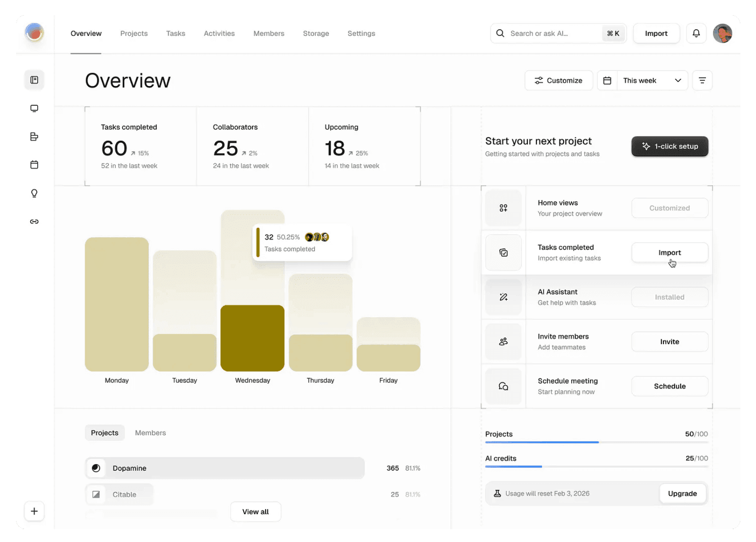
Task: Click the Invite members people icon
Action: pos(503,341)
